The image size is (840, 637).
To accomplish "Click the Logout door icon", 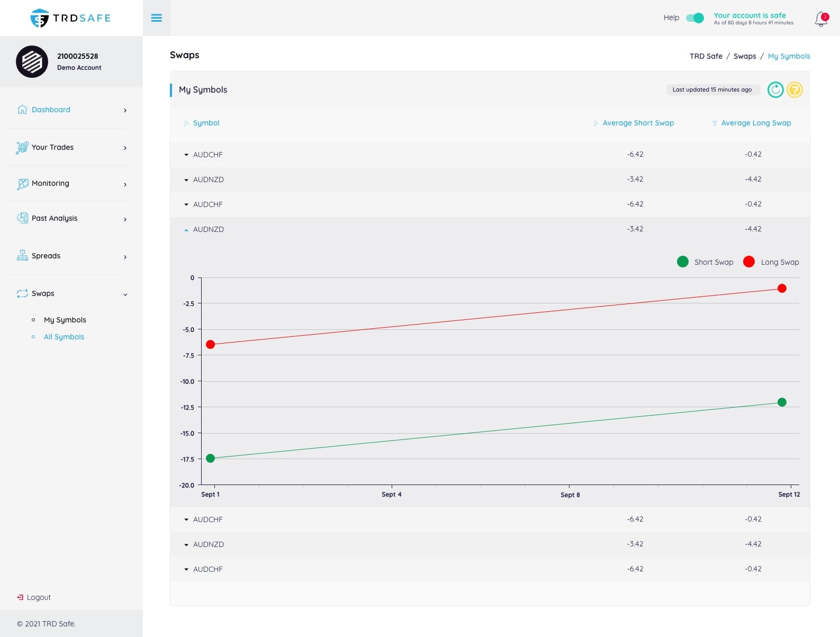I will tap(20, 597).
